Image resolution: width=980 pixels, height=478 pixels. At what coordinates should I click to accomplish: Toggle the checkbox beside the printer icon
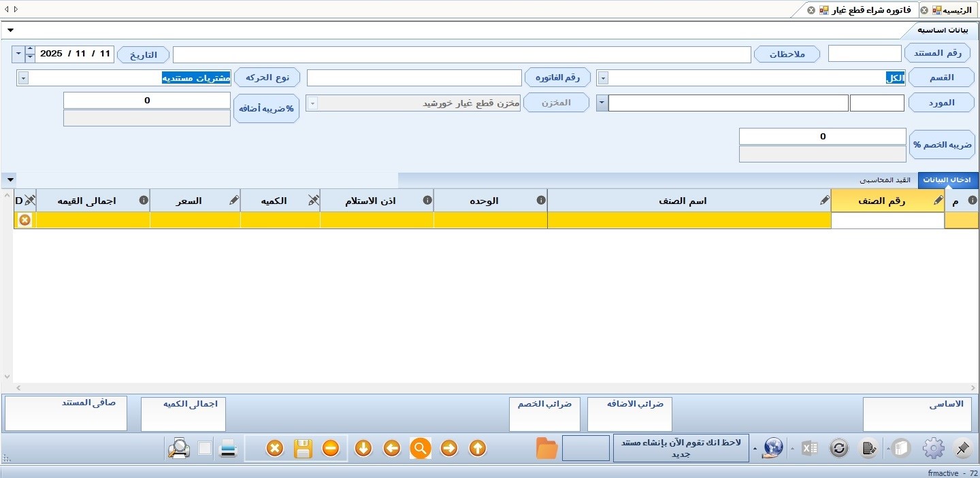click(205, 449)
